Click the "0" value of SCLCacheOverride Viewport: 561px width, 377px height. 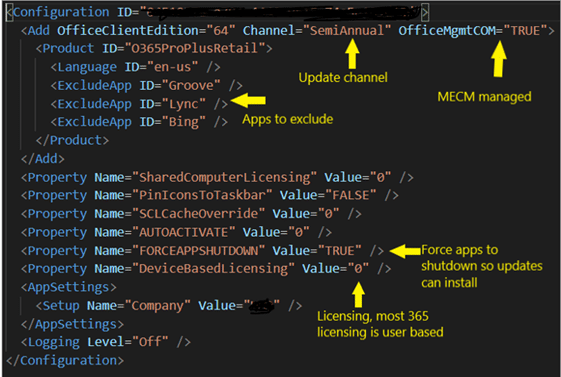328,214
